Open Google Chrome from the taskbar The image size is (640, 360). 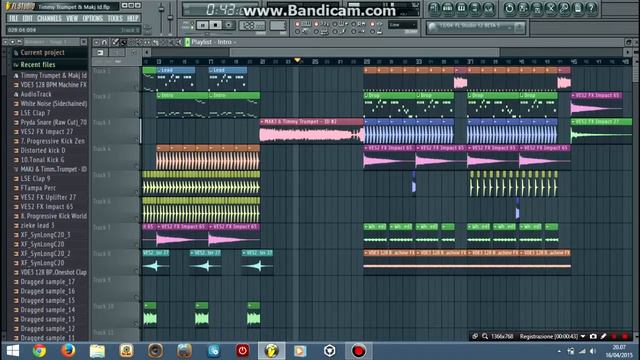[x=39, y=351]
